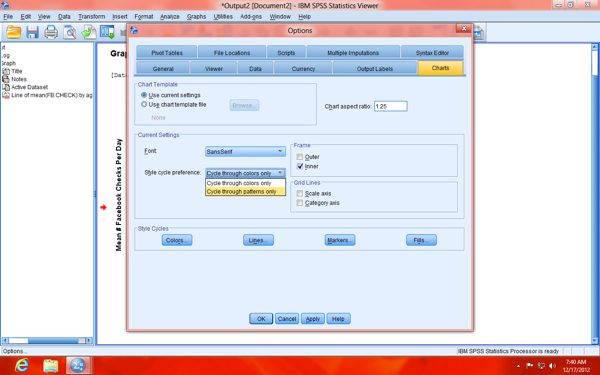Click the Chart aspect ratio input field

coord(391,106)
